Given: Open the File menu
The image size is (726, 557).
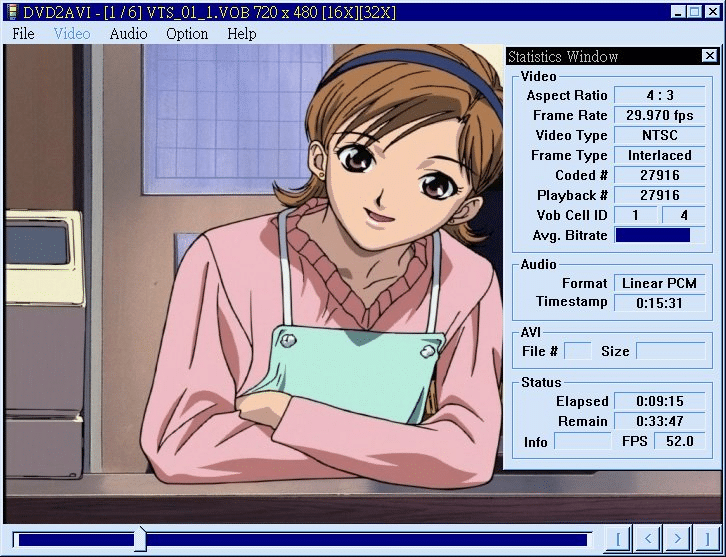Looking at the screenshot, I should tap(23, 34).
